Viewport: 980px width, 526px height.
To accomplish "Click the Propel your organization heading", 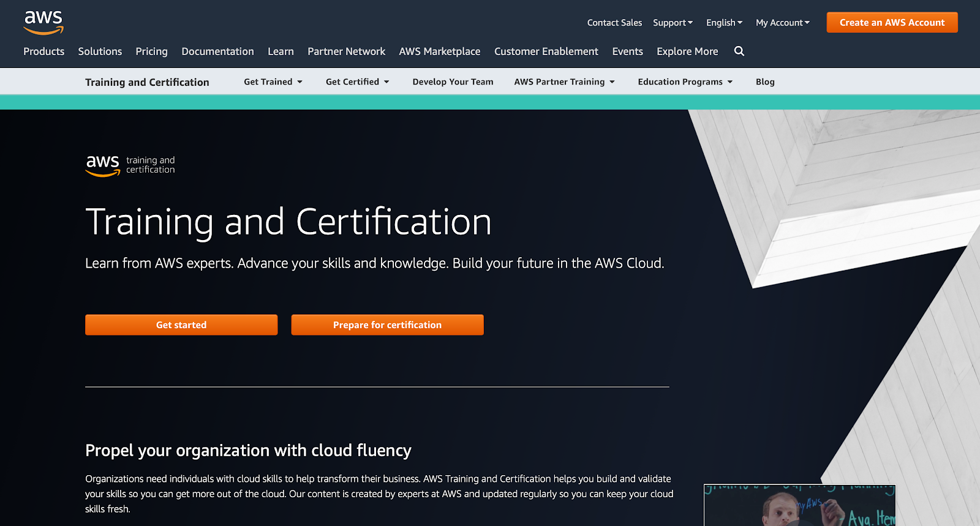I will (x=248, y=451).
